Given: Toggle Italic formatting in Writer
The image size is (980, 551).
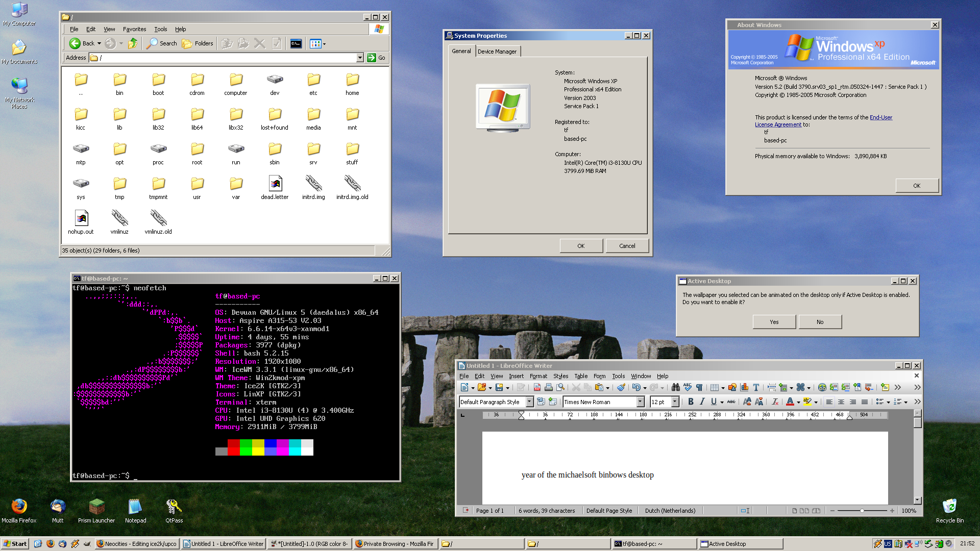Looking at the screenshot, I should 702,402.
